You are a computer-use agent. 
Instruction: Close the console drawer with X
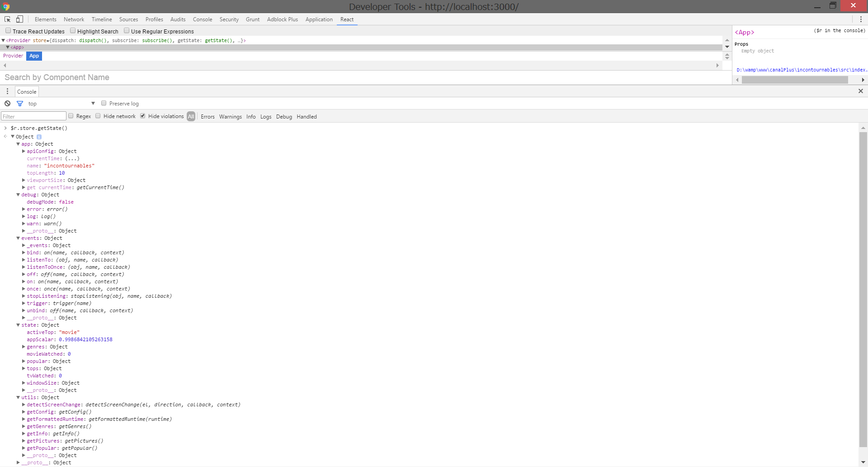[x=860, y=91]
